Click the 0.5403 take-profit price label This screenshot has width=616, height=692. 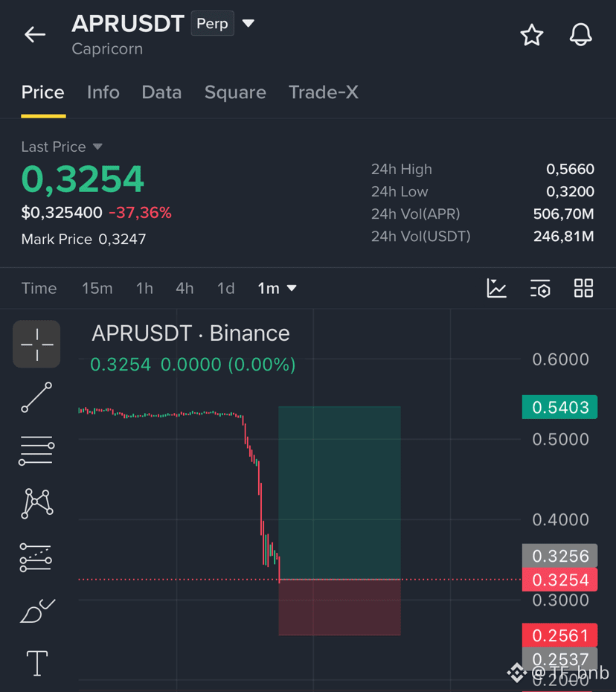pyautogui.click(x=559, y=407)
